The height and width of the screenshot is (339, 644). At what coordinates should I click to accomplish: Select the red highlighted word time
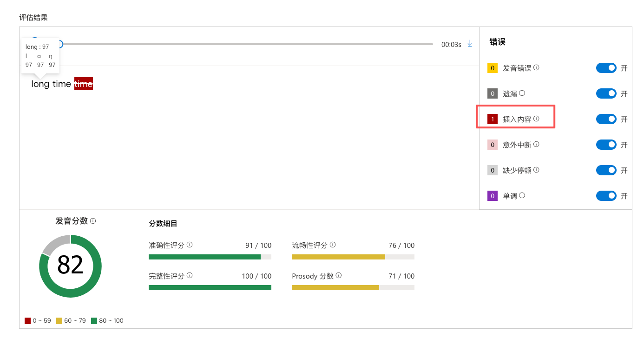coord(84,84)
